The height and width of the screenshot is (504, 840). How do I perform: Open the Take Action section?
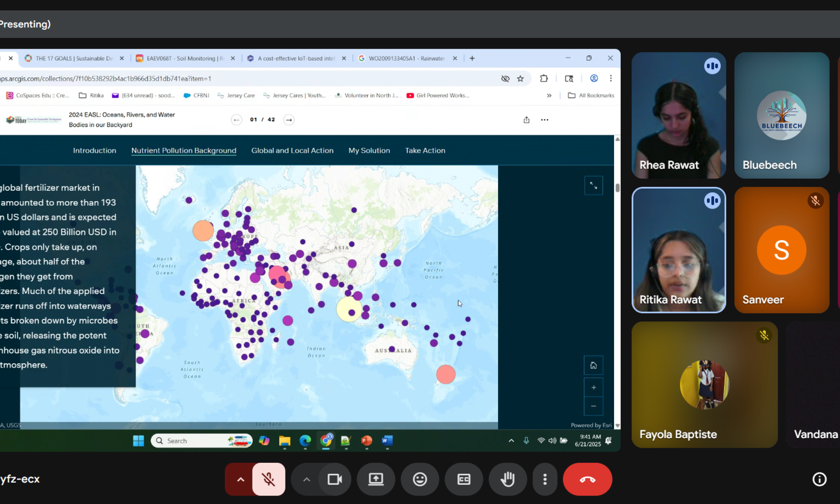[x=425, y=150]
